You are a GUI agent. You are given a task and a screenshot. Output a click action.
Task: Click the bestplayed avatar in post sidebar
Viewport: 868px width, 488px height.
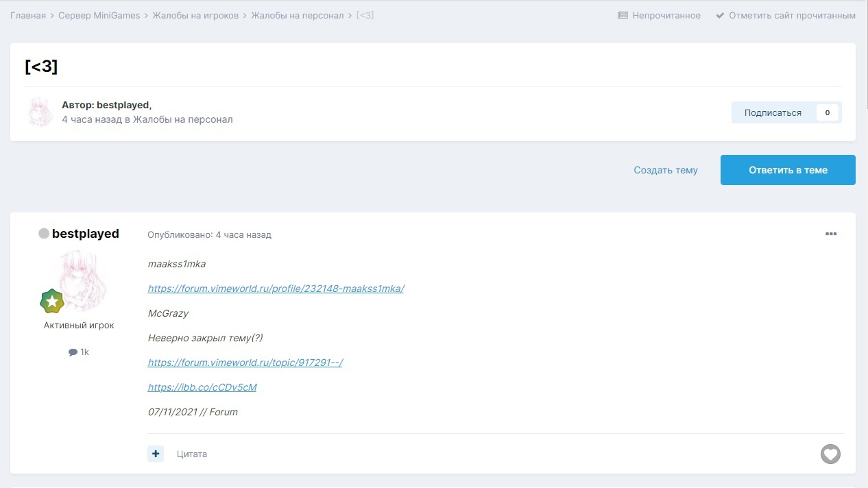[82, 281]
